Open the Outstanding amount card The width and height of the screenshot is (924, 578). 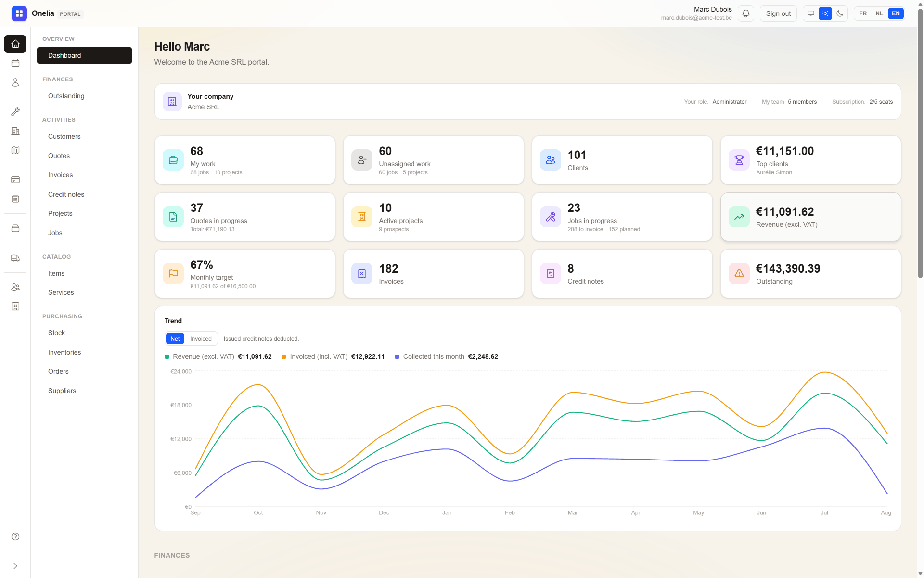810,274
